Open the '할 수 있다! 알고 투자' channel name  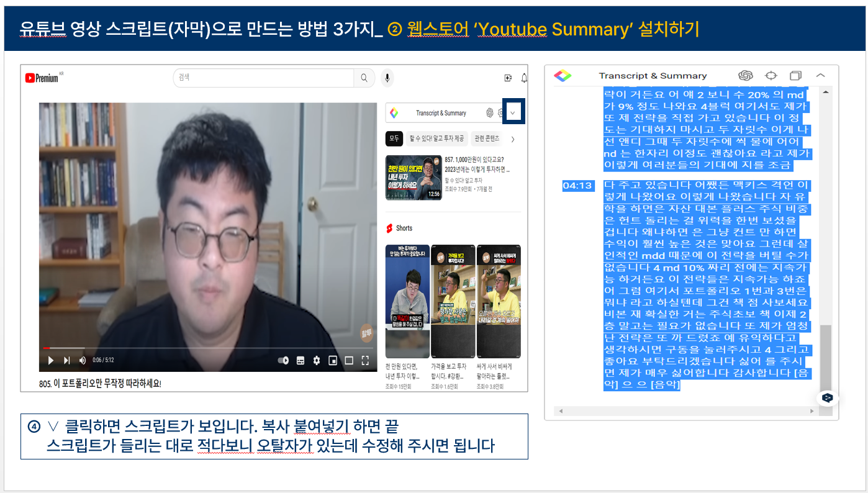464,180
